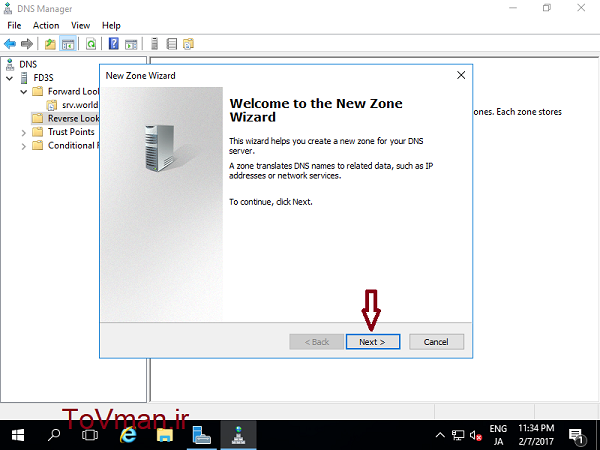Open Help via the blue question mark icon
Viewport: 600px width, 450px height.
tap(114, 44)
